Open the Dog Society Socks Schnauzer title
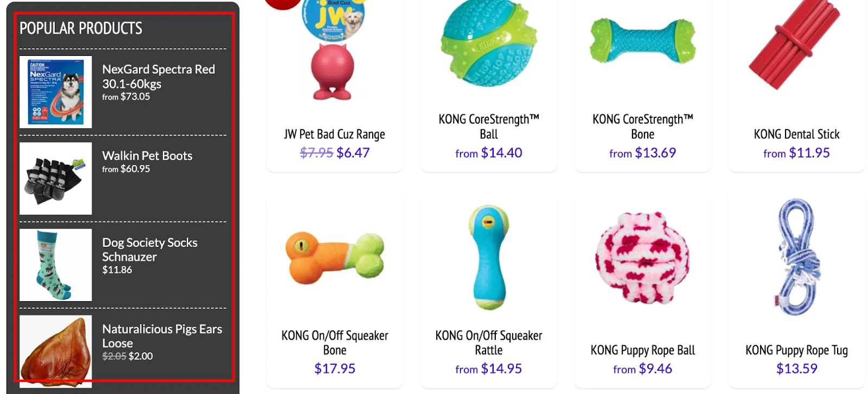This screenshot has height=394, width=868. (150, 250)
